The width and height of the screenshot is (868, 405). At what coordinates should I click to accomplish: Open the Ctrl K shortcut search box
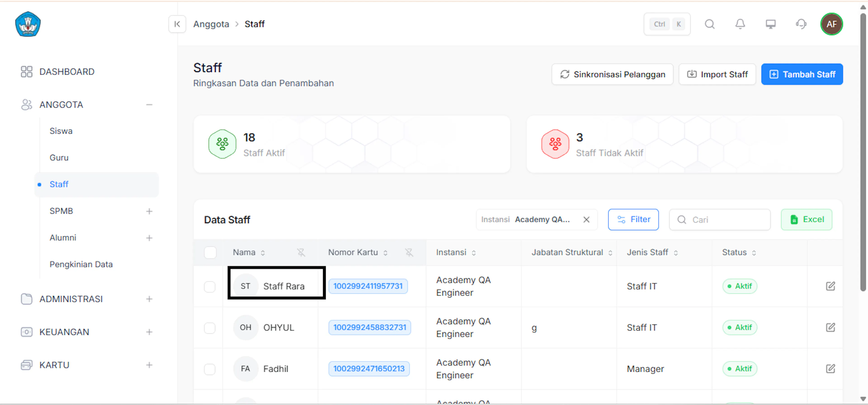pos(667,24)
